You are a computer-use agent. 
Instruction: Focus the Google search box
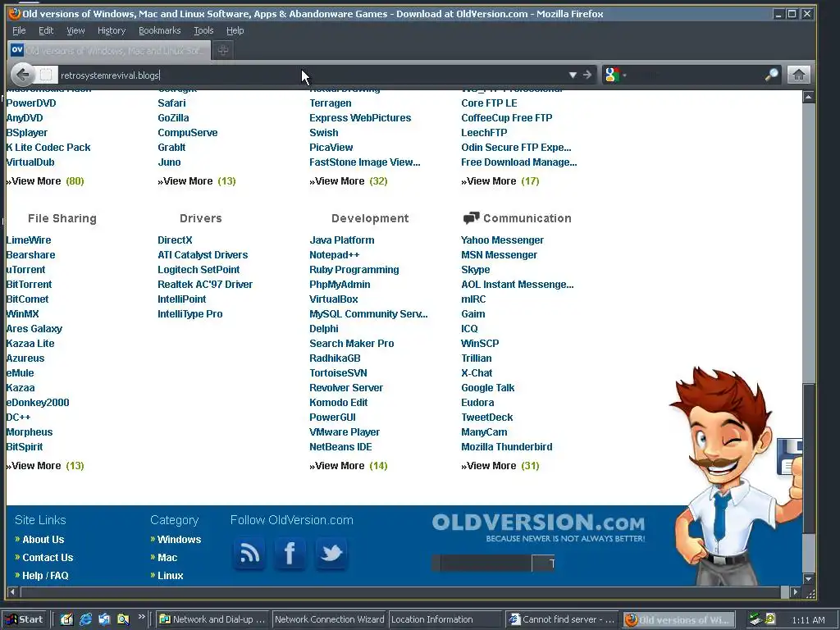coord(696,75)
